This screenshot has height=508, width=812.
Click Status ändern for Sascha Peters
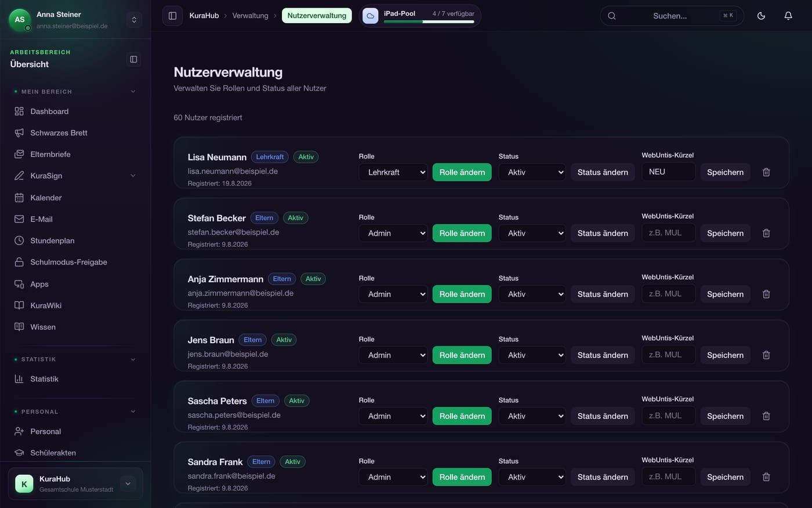(x=603, y=416)
